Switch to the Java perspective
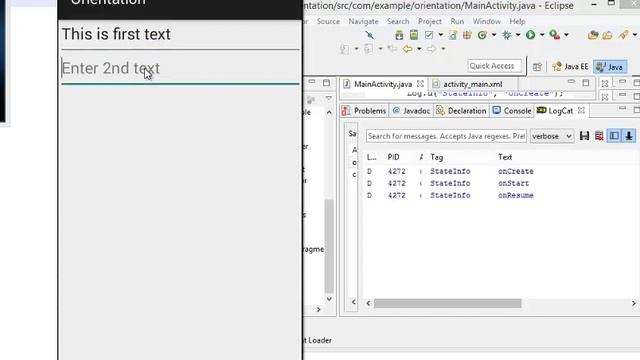The height and width of the screenshot is (360, 640). [610, 67]
